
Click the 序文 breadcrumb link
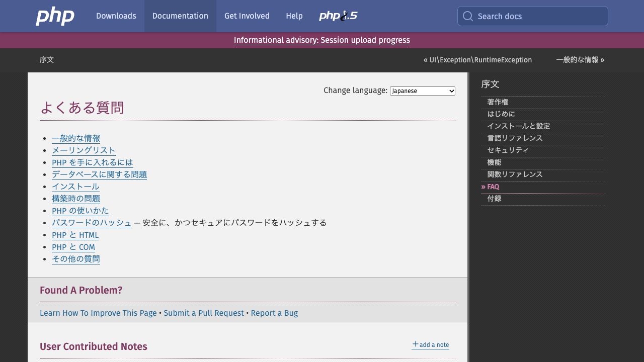47,60
